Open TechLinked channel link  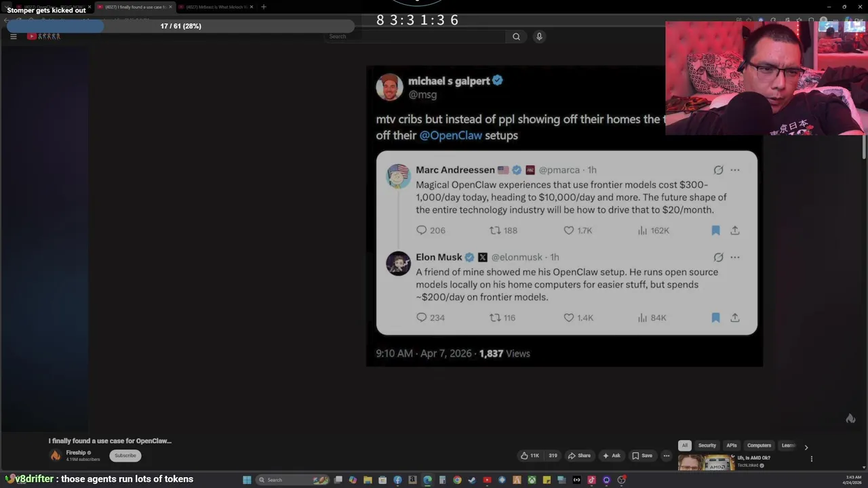[x=747, y=466]
